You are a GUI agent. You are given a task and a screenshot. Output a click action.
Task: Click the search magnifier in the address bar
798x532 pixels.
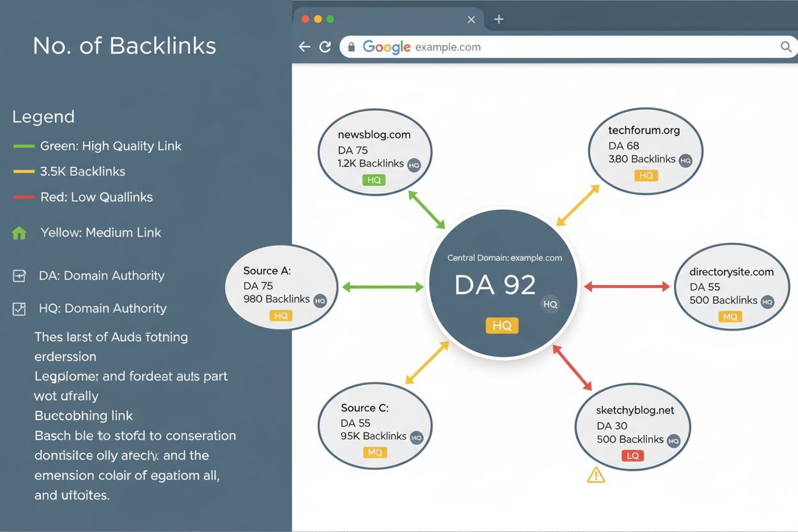pyautogui.click(x=786, y=47)
